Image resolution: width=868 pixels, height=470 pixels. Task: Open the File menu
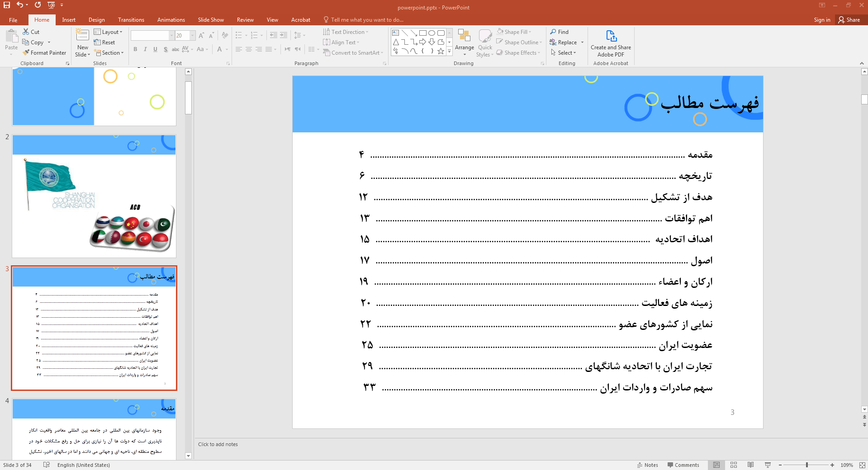pyautogui.click(x=13, y=20)
